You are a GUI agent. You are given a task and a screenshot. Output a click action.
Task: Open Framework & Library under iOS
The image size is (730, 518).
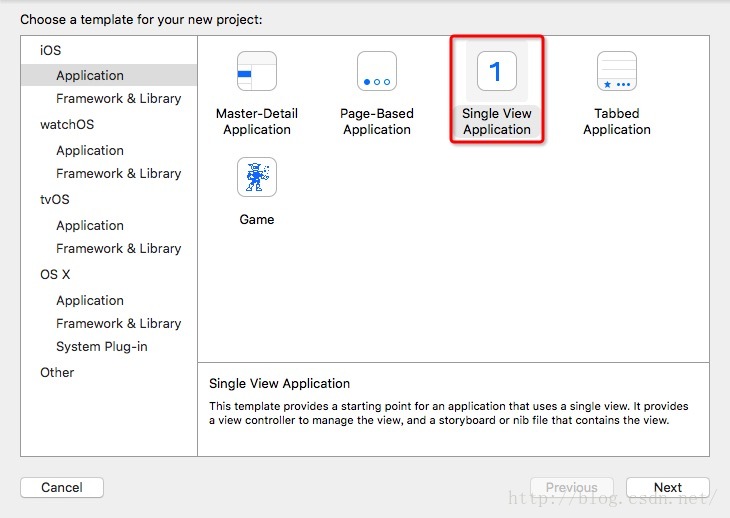point(118,99)
